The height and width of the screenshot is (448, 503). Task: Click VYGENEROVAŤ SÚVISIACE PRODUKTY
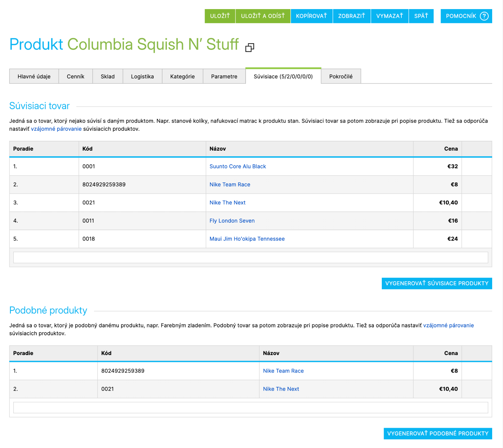pos(437,283)
